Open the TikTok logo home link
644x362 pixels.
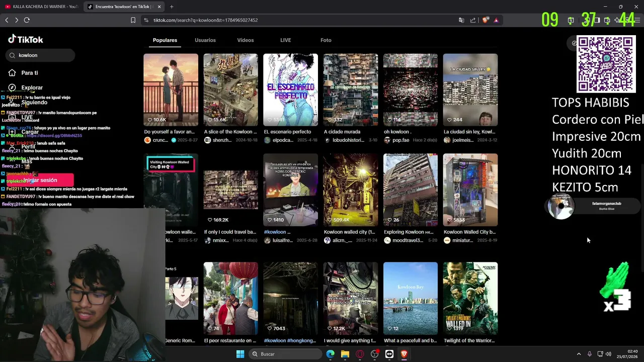pos(26,40)
